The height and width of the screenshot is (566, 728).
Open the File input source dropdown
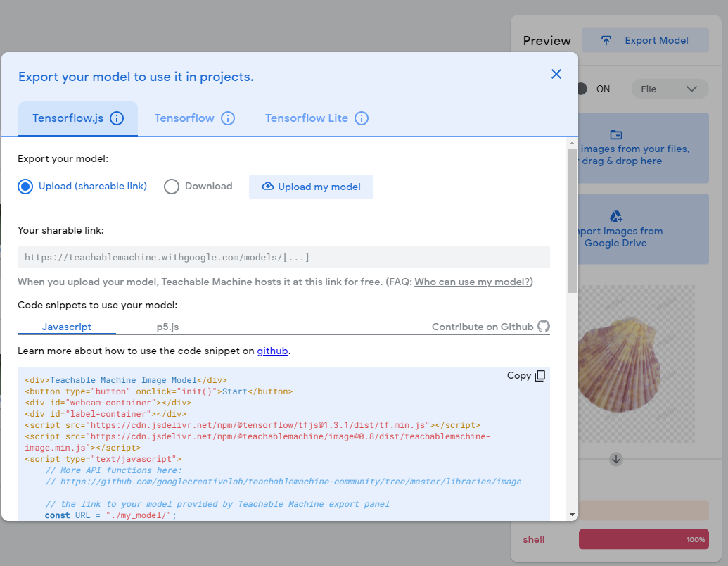pos(670,89)
